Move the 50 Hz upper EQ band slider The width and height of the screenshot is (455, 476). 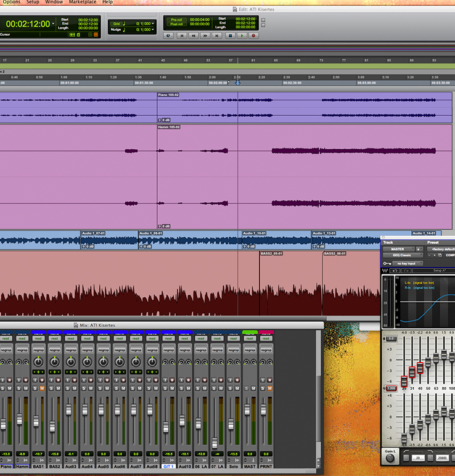(428, 362)
